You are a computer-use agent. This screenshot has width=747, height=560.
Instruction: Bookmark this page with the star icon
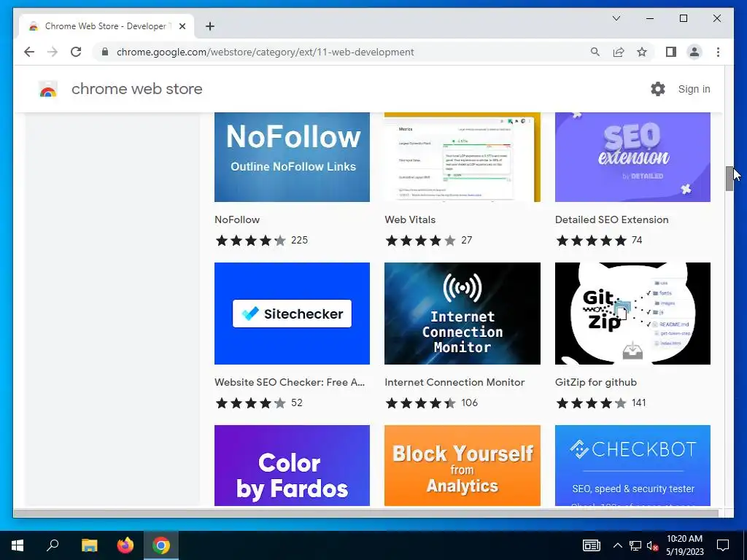642,52
